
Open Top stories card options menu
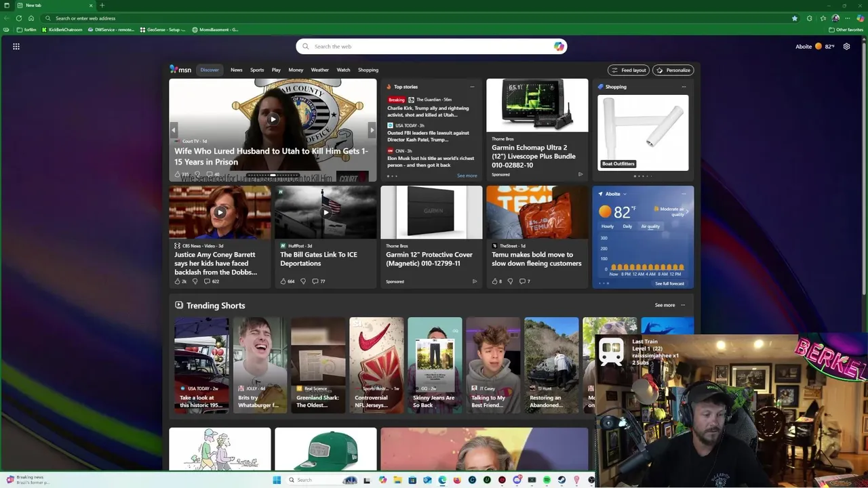tap(472, 87)
